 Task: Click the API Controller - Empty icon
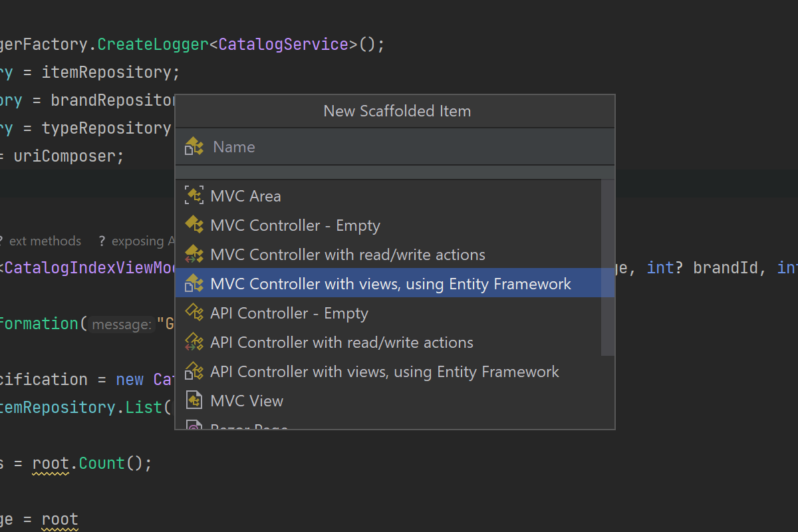pyautogui.click(x=194, y=313)
